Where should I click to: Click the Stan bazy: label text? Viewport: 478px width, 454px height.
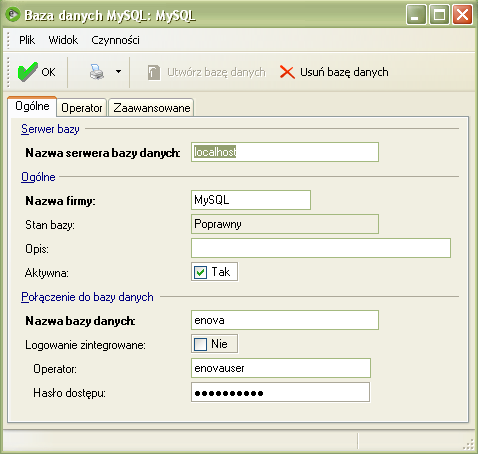[50, 225]
